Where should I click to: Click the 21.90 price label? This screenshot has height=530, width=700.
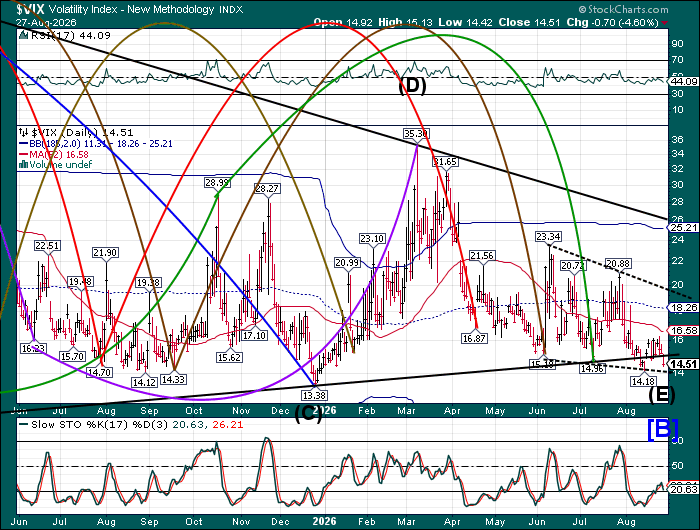(105, 252)
